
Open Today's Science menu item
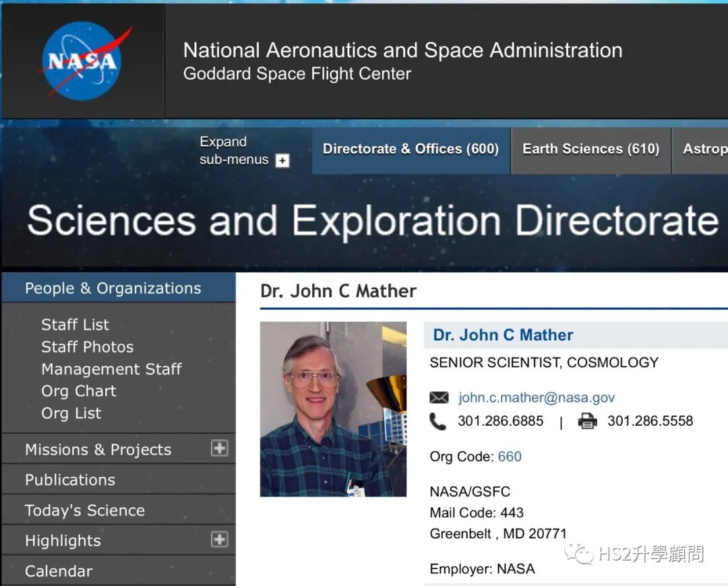(85, 511)
